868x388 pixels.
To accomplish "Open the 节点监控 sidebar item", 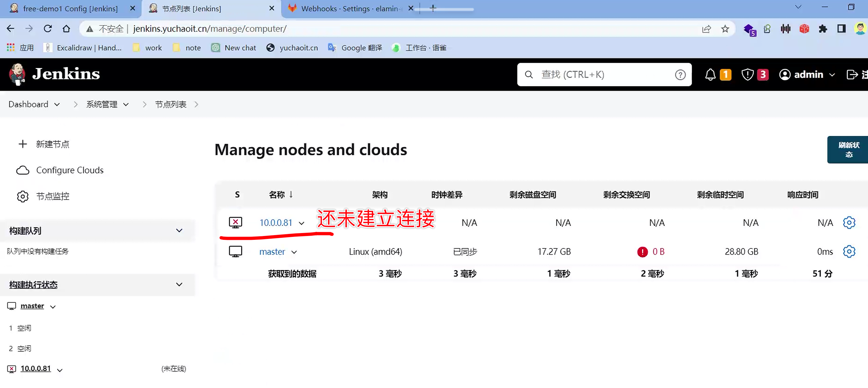I will [x=53, y=196].
